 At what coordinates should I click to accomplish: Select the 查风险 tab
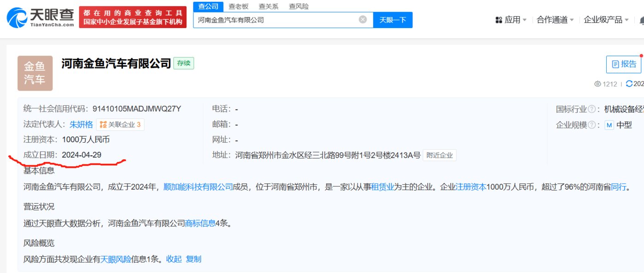(299, 6)
